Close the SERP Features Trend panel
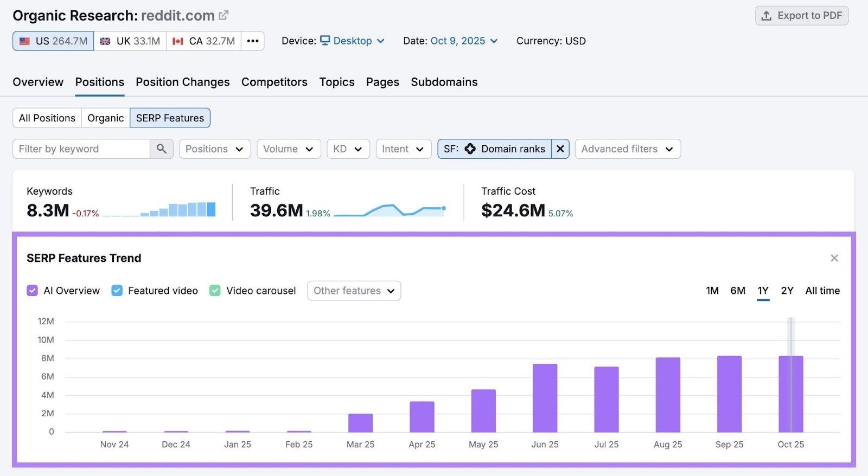Viewport: 868px width, 476px height. 834,258
